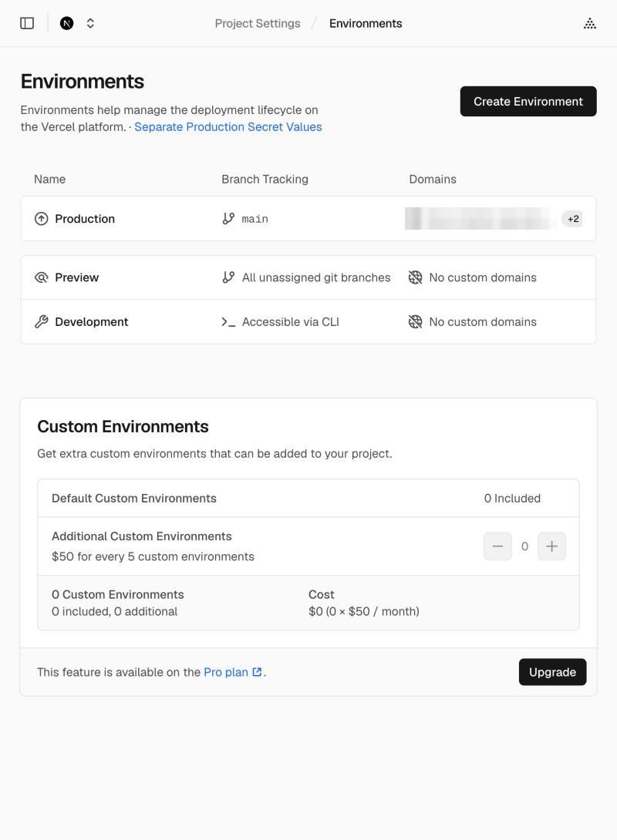The image size is (617, 840).
Task: Click the Name column header
Action: [x=50, y=179]
